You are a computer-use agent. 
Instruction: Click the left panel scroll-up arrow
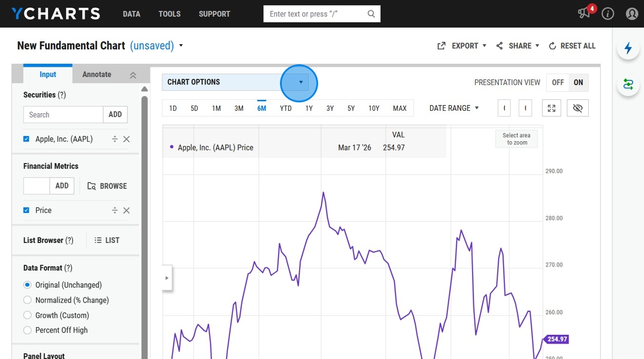click(144, 89)
